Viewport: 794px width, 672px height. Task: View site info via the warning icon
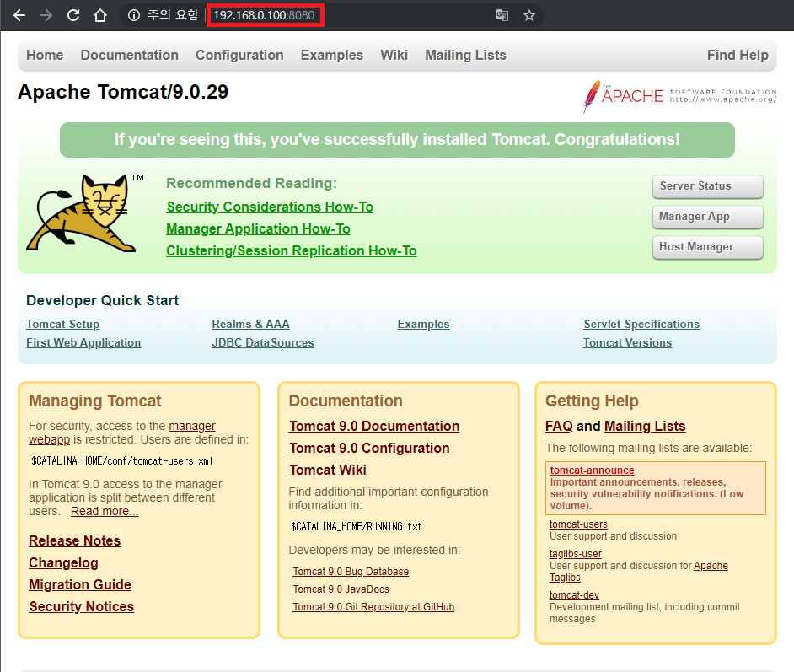(134, 15)
